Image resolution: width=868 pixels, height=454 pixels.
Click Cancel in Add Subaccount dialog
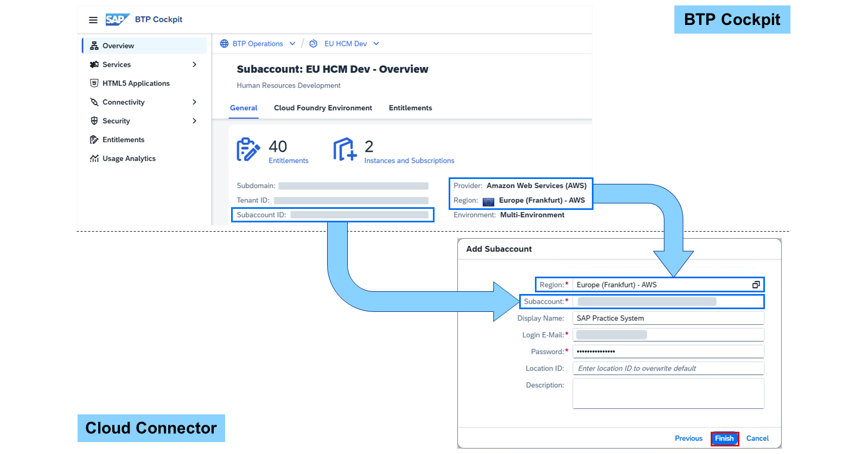[757, 438]
